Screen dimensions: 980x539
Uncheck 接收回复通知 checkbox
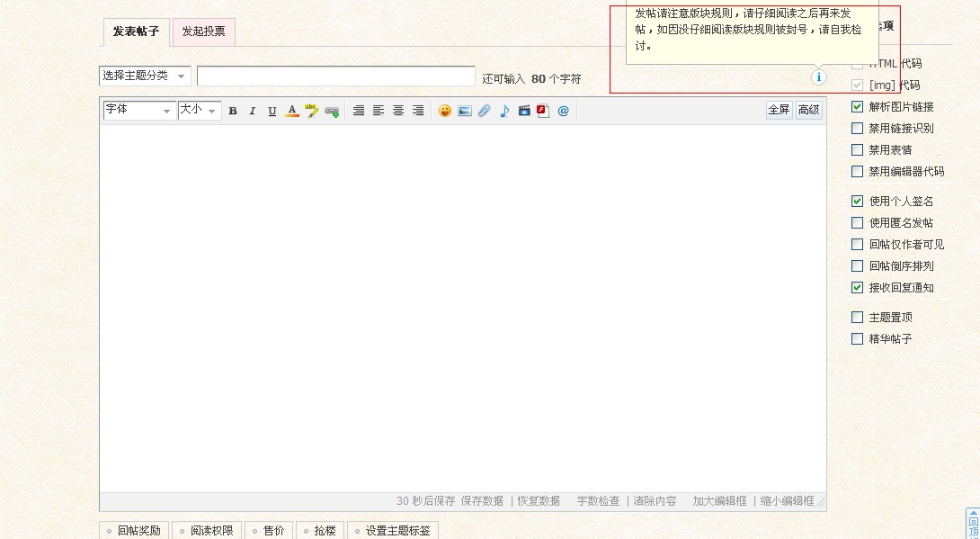[858, 287]
